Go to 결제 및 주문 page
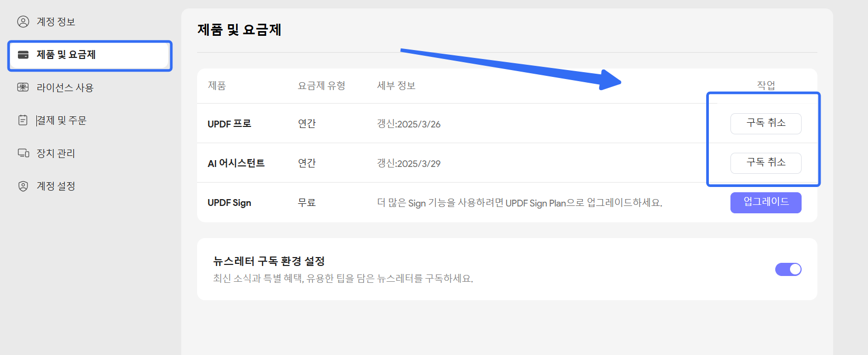Viewport: 868px width, 355px height. [62, 120]
